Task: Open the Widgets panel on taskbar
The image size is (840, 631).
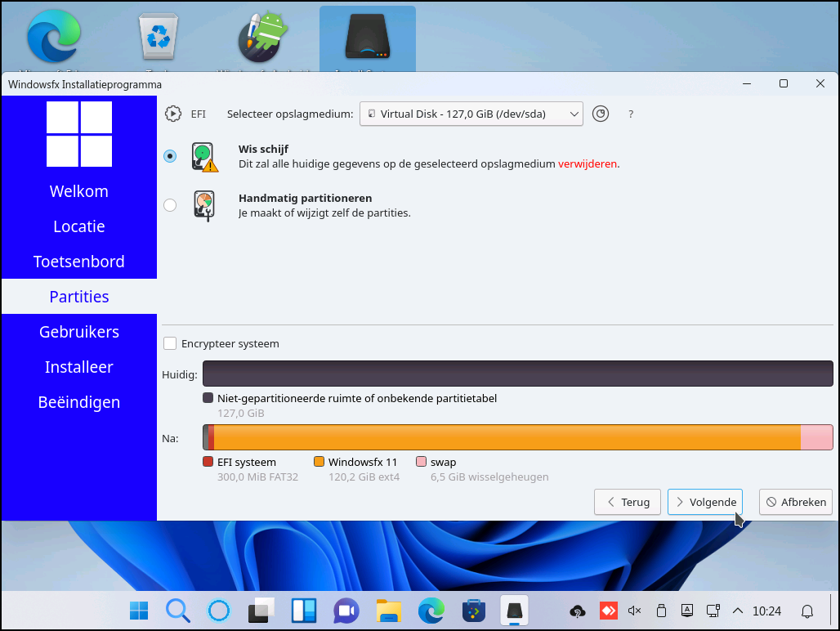Action: pos(304,611)
